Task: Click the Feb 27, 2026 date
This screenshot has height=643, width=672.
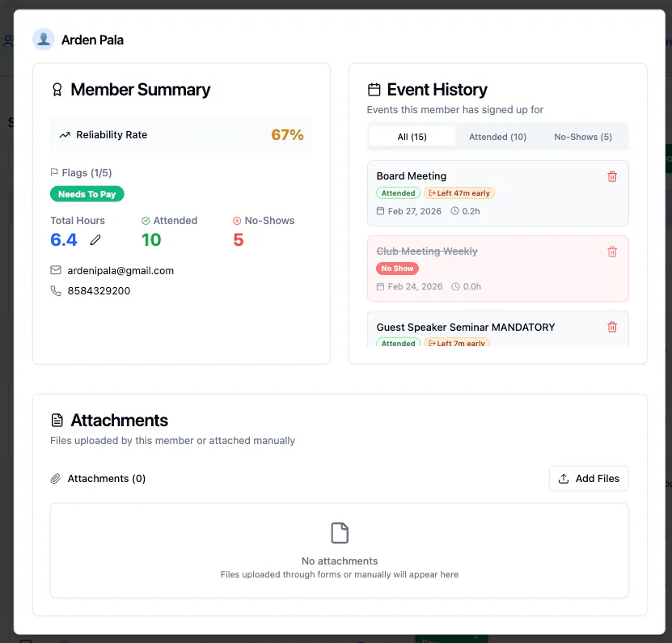Action: (x=414, y=211)
